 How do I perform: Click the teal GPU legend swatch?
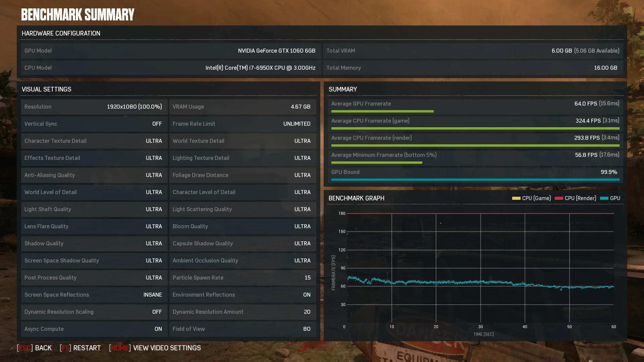pos(604,198)
